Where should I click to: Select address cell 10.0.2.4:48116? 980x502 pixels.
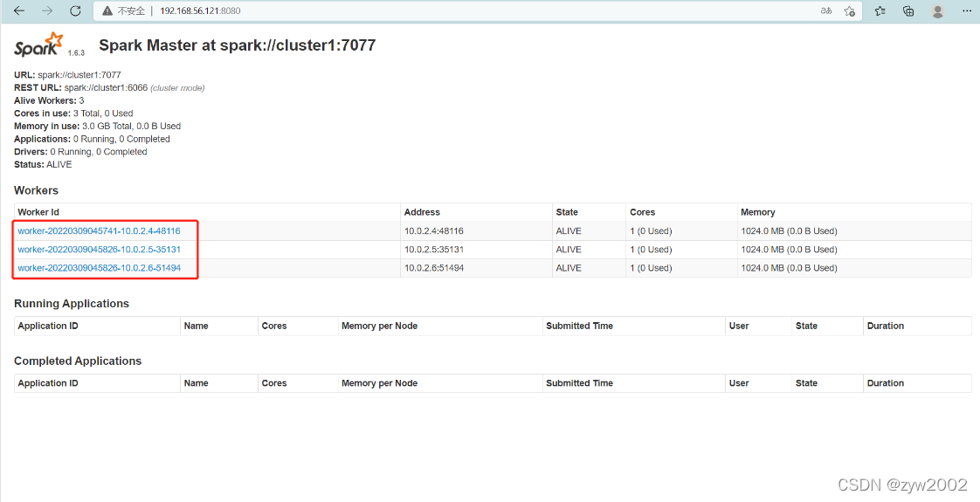click(434, 231)
